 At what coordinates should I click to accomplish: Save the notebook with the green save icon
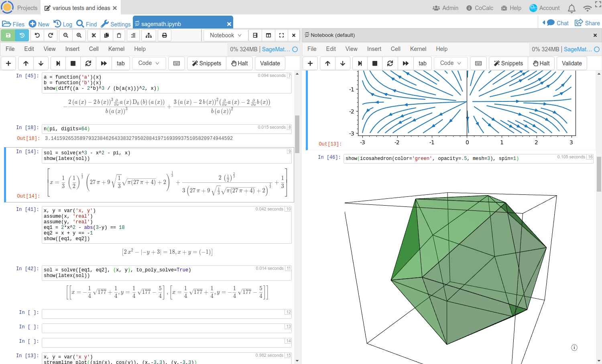tap(8, 35)
